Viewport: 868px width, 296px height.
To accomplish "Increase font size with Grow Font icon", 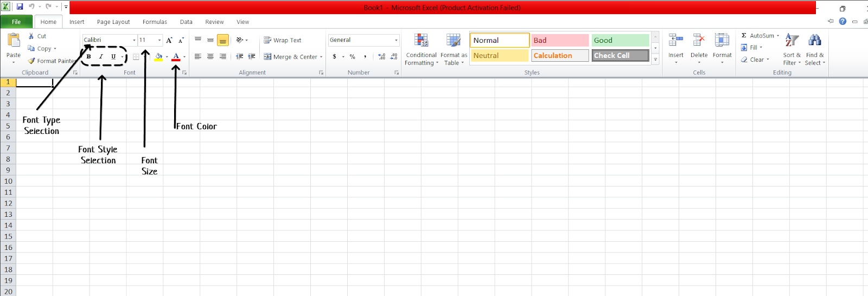I will [169, 40].
